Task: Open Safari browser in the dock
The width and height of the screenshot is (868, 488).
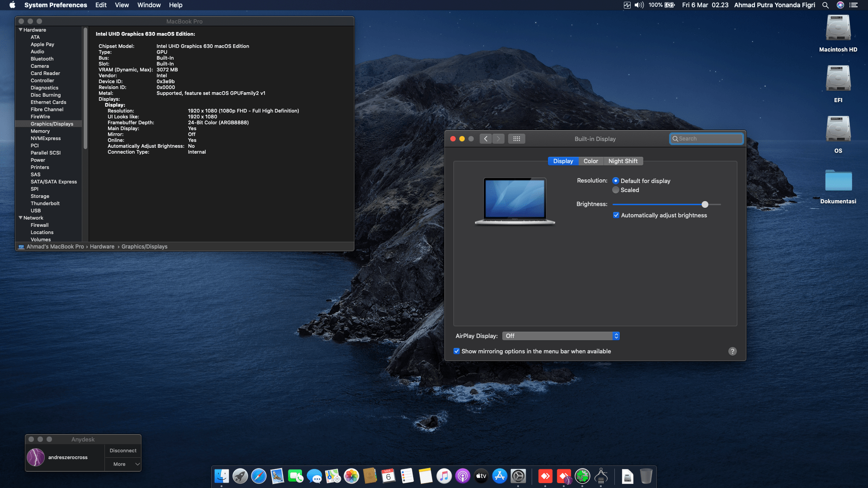Action: (259, 476)
